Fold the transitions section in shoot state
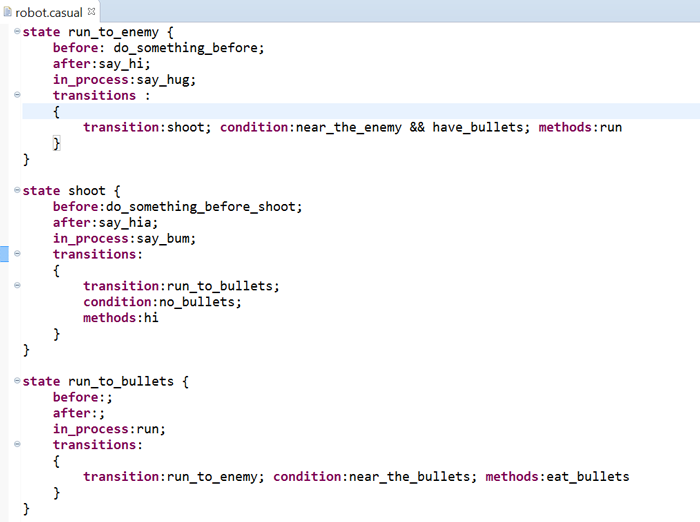Screen dimensions: 700x522 [x=17, y=255]
